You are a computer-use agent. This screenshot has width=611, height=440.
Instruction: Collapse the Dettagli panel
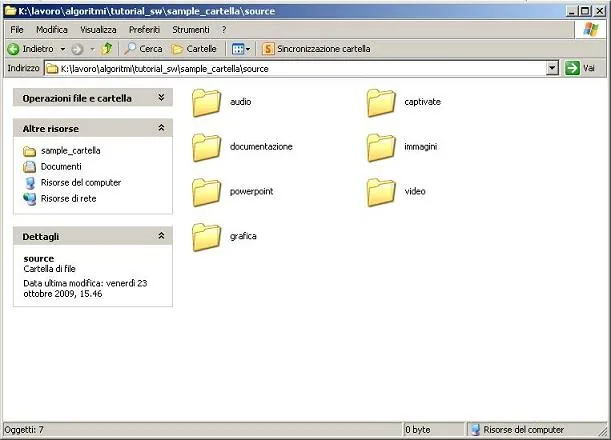coord(161,236)
